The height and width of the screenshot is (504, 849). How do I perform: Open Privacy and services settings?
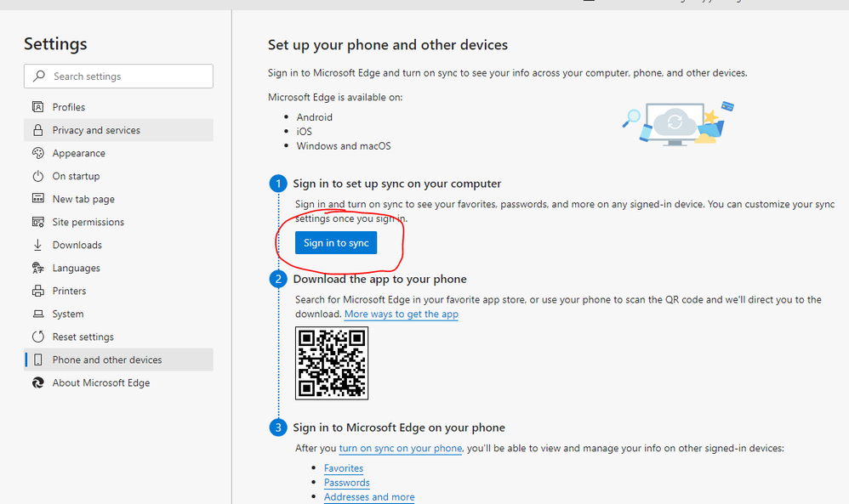[118, 130]
